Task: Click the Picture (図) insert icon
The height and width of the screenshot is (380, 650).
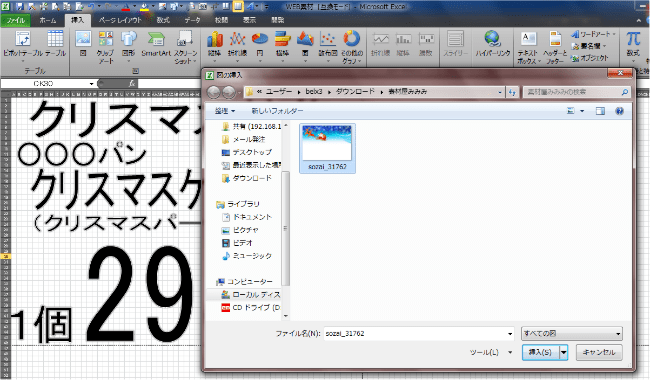Action: pos(83,39)
